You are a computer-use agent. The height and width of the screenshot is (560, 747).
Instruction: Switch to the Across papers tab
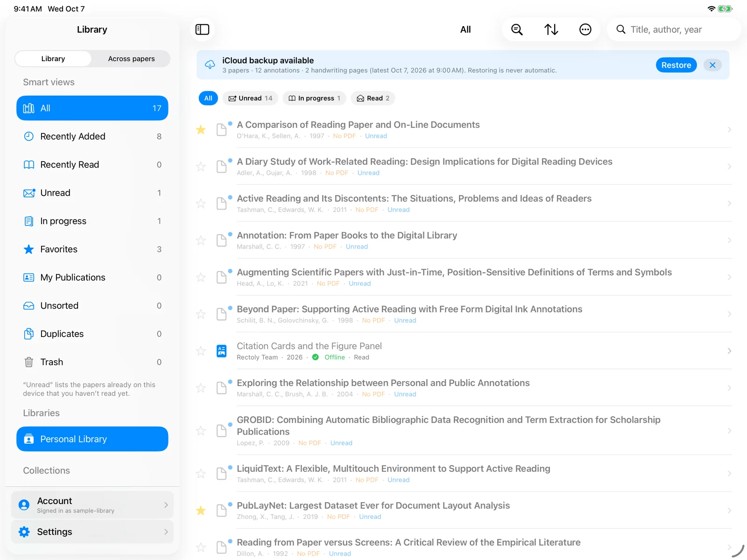point(131,59)
